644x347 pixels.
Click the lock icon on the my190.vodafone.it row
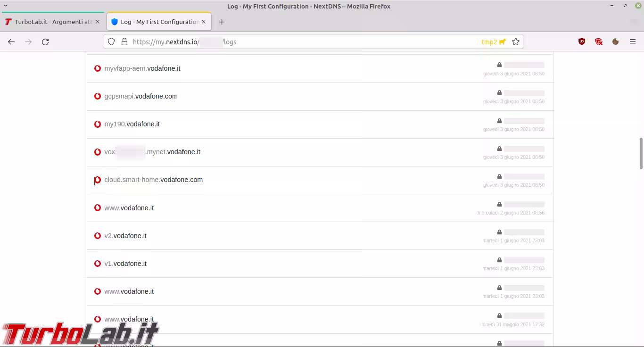(x=499, y=121)
